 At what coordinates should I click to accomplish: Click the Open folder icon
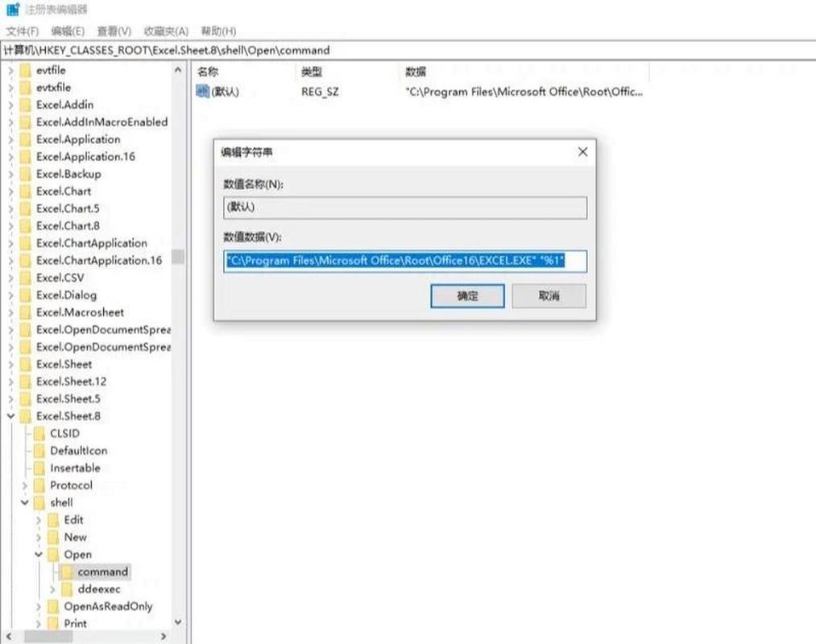click(x=53, y=555)
